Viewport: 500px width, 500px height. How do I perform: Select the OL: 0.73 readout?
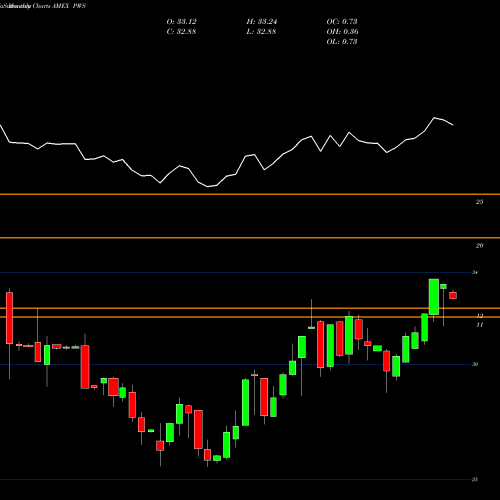pyautogui.click(x=342, y=42)
